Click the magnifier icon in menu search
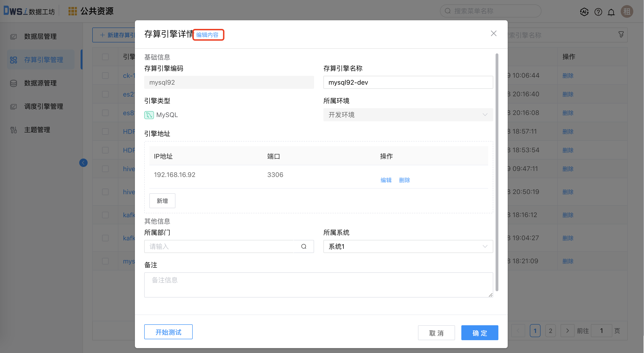 coord(448,11)
